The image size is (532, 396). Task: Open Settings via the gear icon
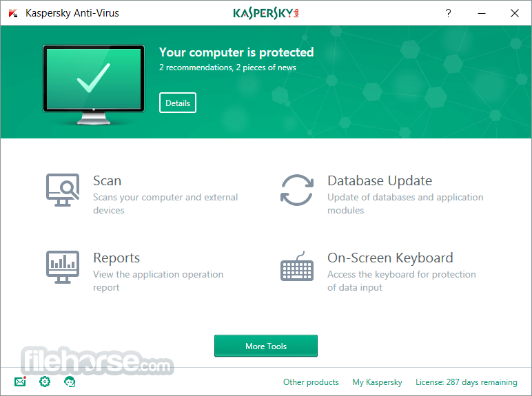45,382
